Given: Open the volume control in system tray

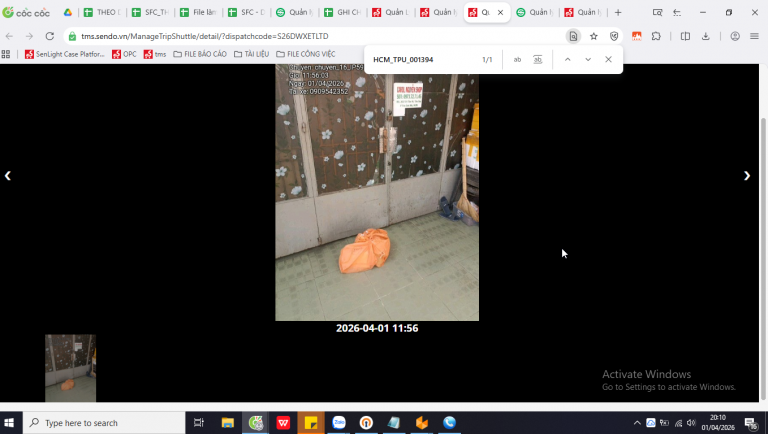Looking at the screenshot, I should click(x=691, y=423).
